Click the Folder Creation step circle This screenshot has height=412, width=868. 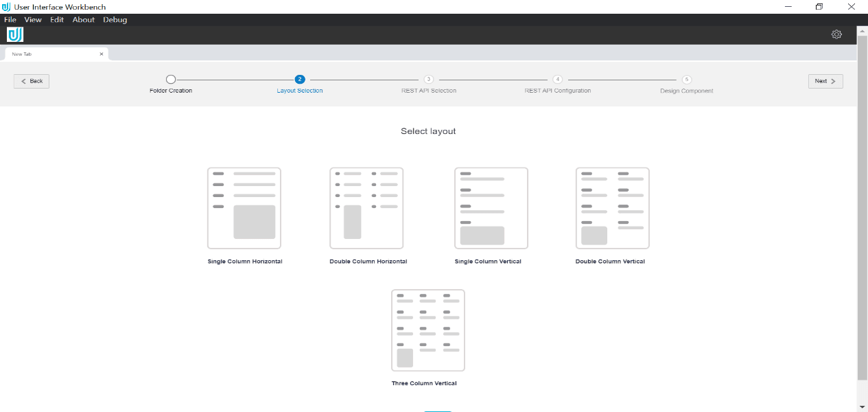171,79
